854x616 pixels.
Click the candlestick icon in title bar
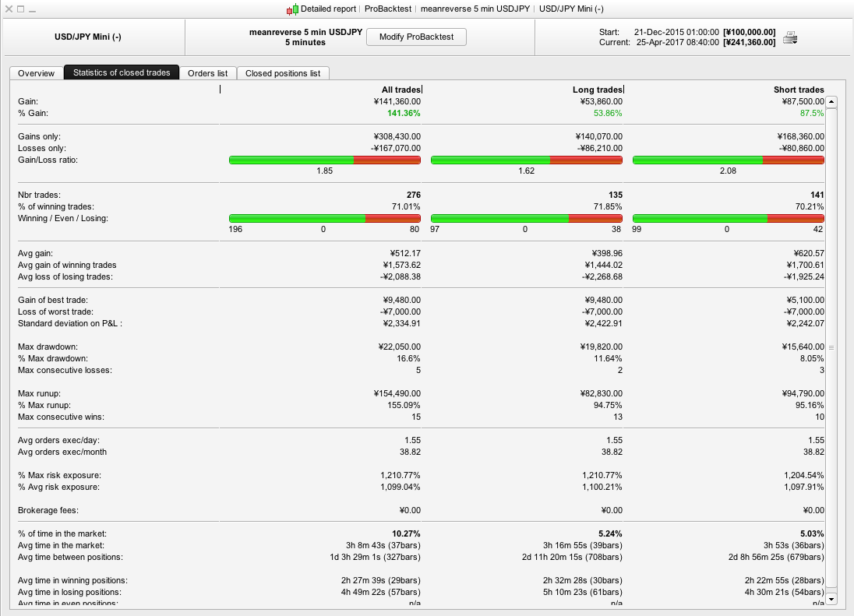pos(292,9)
